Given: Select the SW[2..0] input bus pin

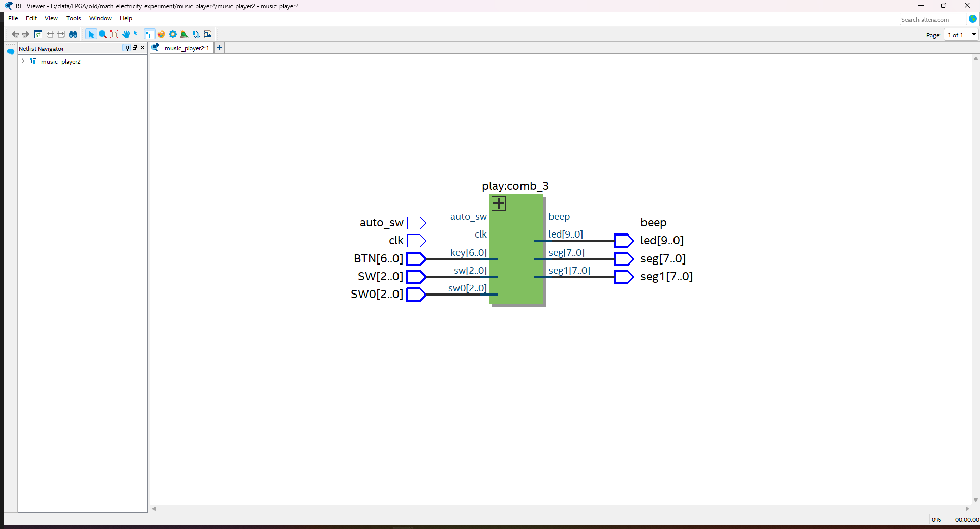Looking at the screenshot, I should tap(416, 277).
